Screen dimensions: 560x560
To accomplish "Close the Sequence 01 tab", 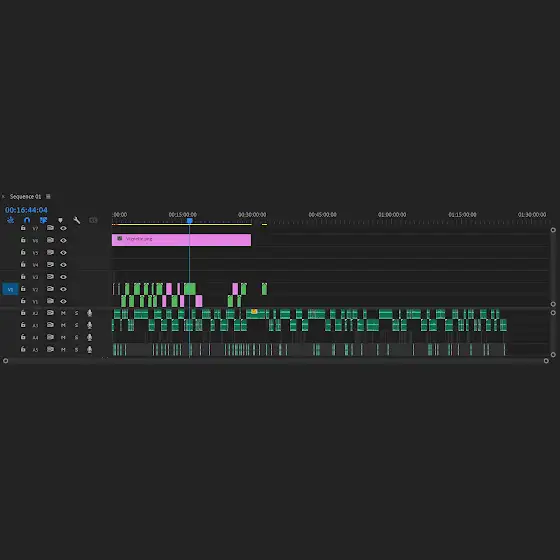I will tap(3, 196).
